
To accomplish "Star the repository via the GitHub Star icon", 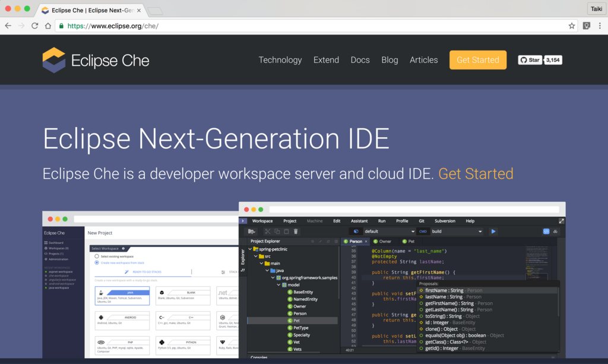I will (x=529, y=59).
